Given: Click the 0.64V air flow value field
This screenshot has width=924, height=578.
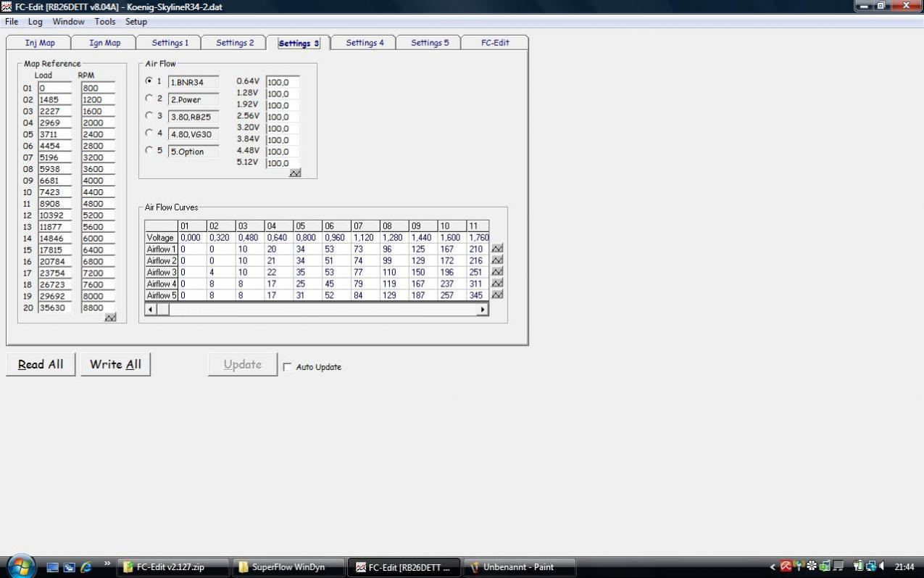Looking at the screenshot, I should 282,82.
